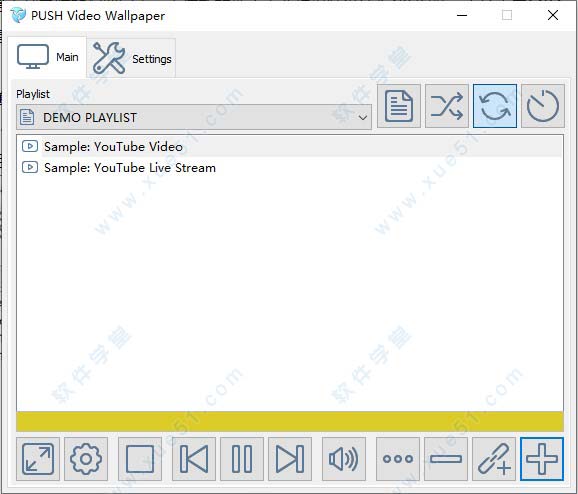Viewport: 578px width, 494px height.
Task: Click the video icon beside YouTube Live Stream
Action: [x=30, y=167]
